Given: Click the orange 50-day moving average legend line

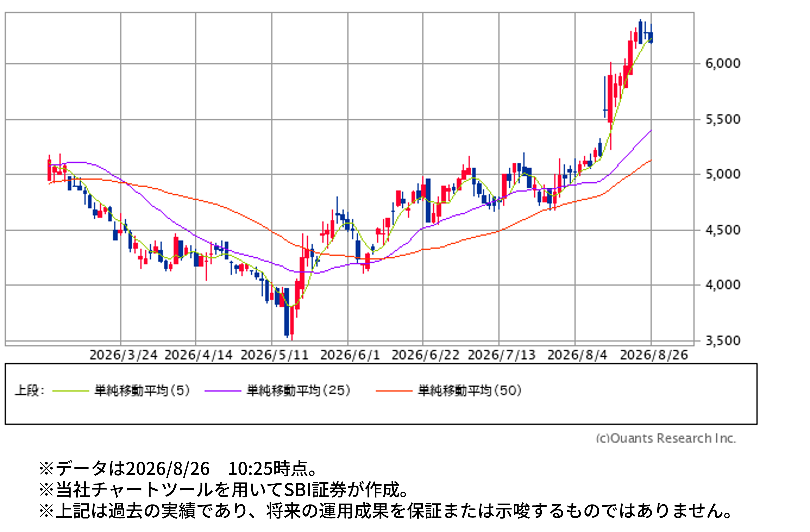Looking at the screenshot, I should [394, 391].
